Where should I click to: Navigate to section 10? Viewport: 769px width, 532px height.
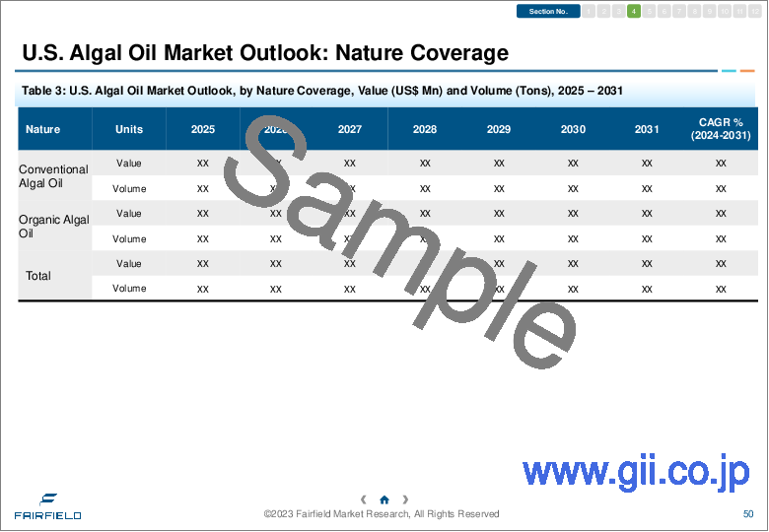click(725, 12)
